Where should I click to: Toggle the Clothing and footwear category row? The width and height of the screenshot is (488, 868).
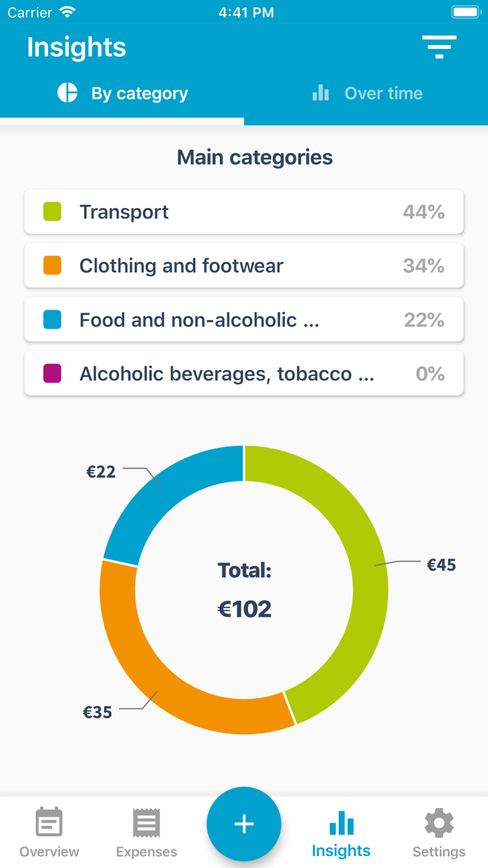tap(243, 265)
